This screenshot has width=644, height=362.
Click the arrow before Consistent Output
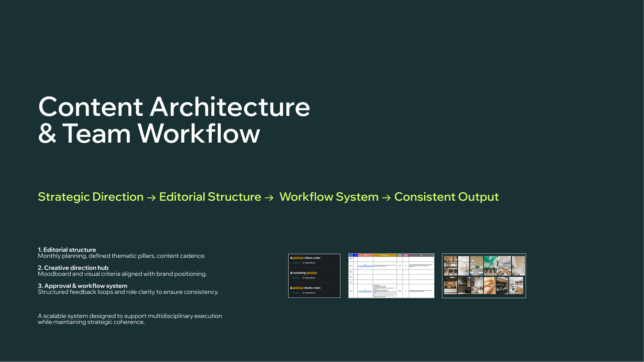(x=387, y=198)
